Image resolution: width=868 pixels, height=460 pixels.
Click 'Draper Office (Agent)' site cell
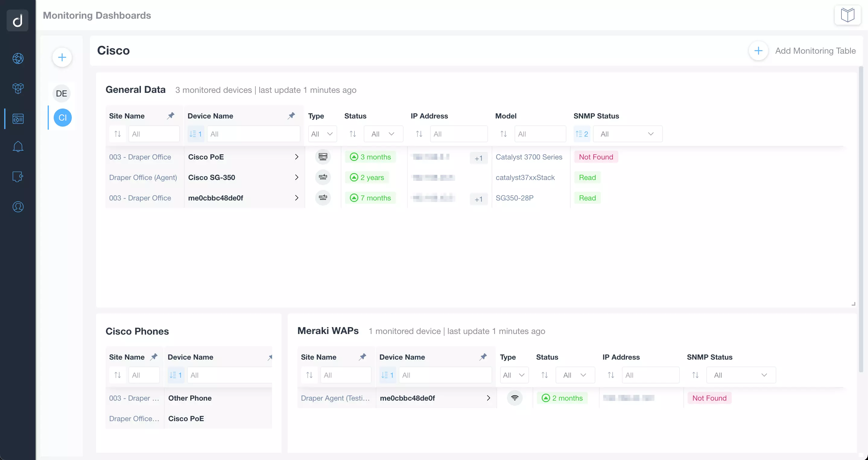coord(143,178)
